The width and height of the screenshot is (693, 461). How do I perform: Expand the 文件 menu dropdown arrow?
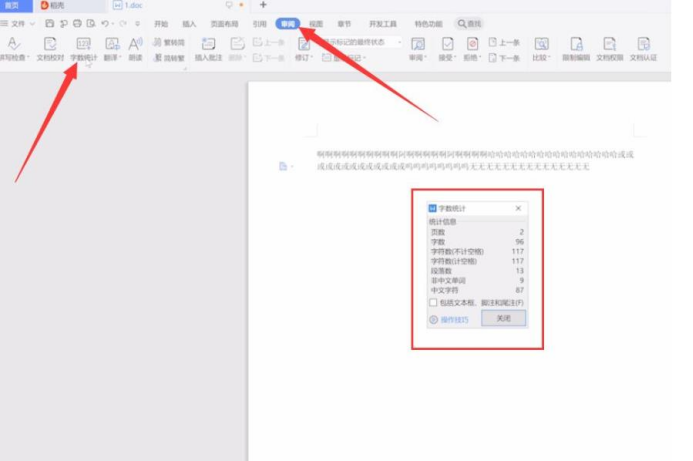coord(32,24)
